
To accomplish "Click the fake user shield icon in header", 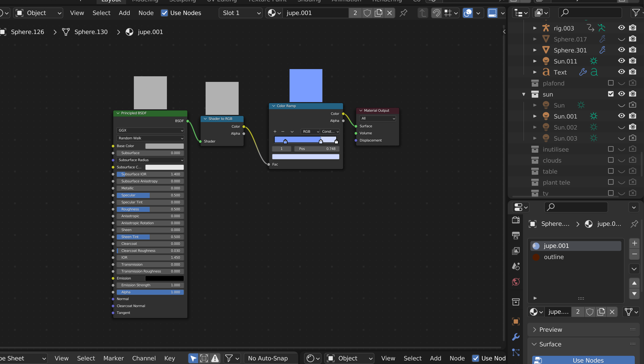I will click(x=367, y=13).
